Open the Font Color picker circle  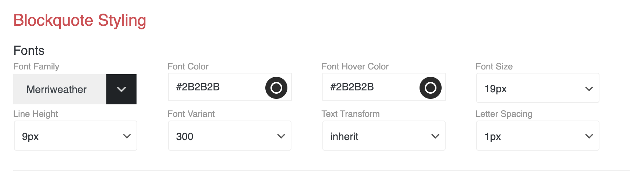(276, 88)
